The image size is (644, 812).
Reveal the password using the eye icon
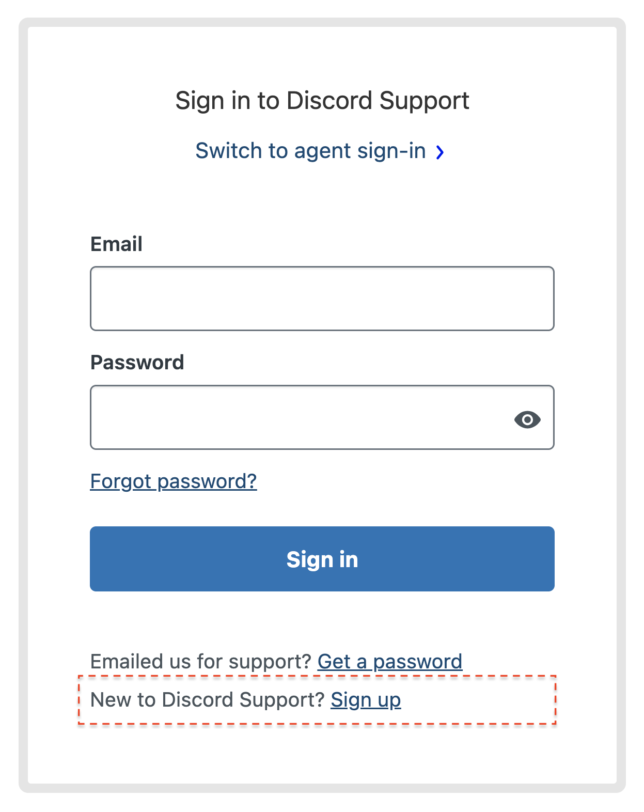(527, 419)
